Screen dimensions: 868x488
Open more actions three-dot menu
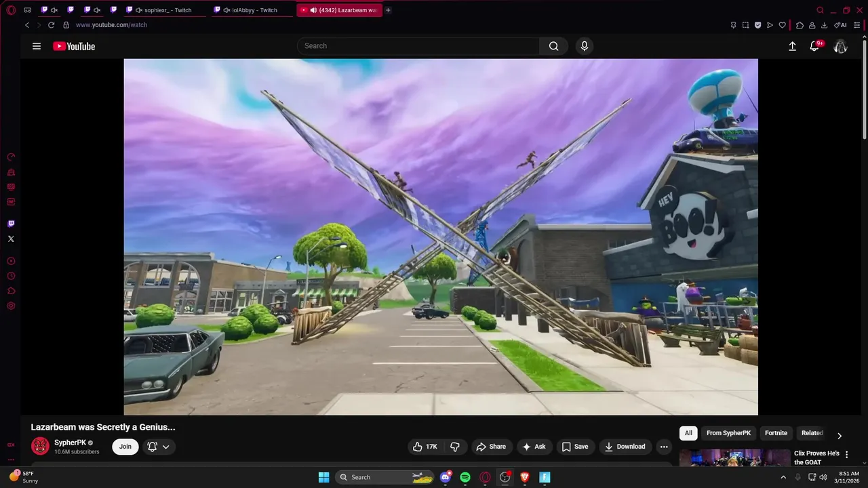(x=664, y=447)
